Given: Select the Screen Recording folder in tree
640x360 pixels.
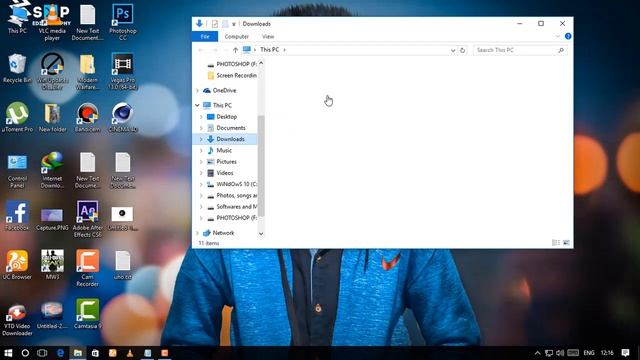Looking at the screenshot, I should (x=232, y=76).
